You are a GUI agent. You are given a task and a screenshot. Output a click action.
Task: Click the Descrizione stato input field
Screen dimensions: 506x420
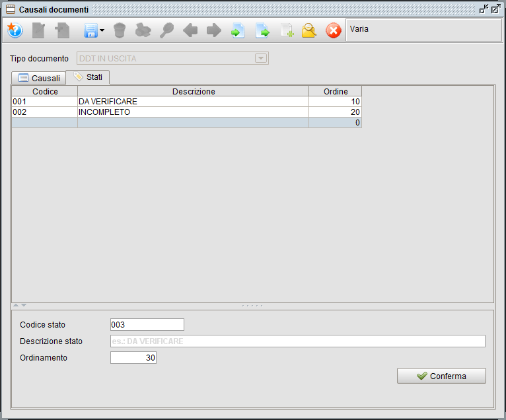(297, 341)
